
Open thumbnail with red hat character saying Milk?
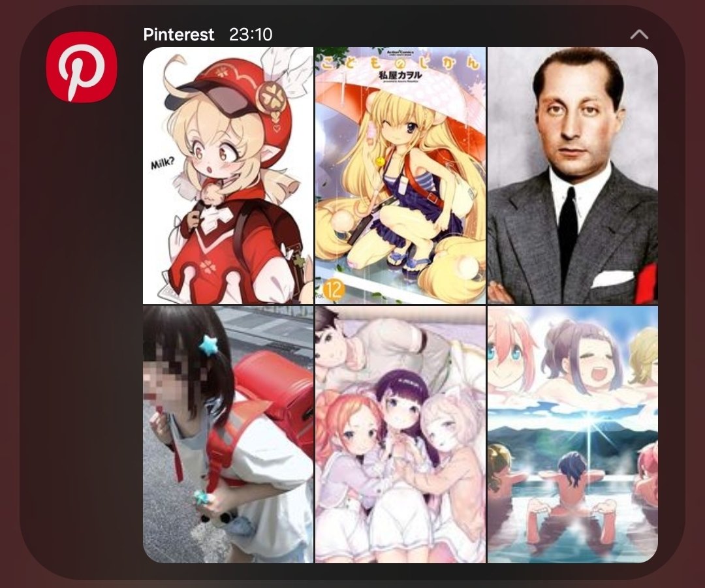point(228,176)
